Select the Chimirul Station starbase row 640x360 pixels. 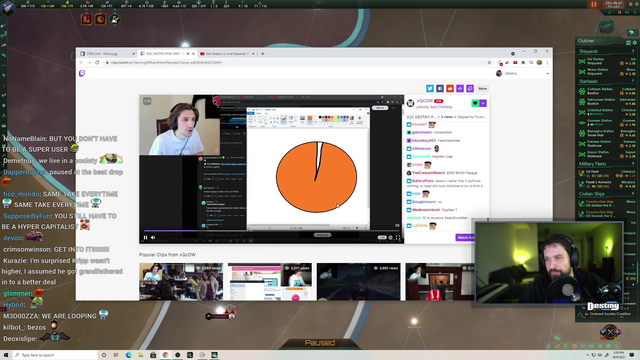click(x=607, y=112)
